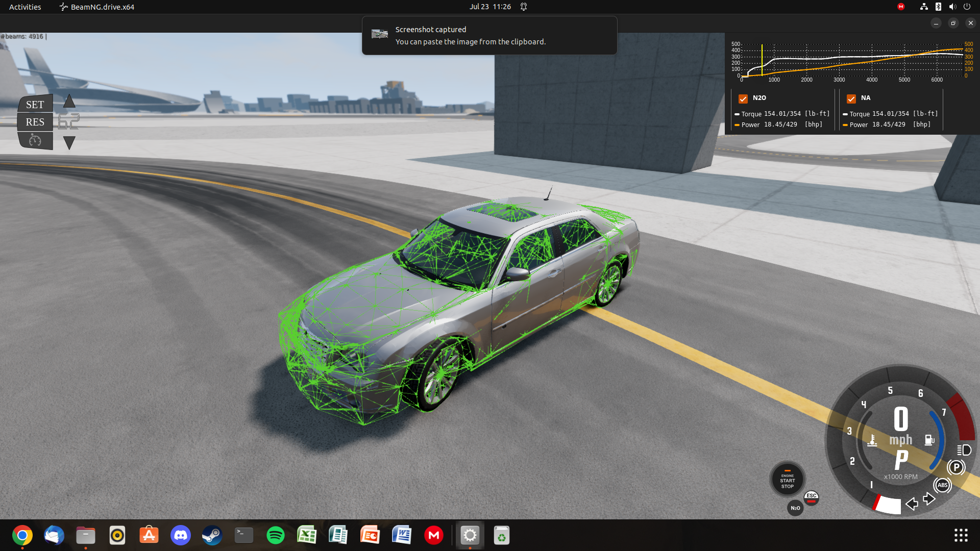Screen dimensions: 980x551
Task: Click the Bluetooth tray icon
Action: [x=938, y=7]
